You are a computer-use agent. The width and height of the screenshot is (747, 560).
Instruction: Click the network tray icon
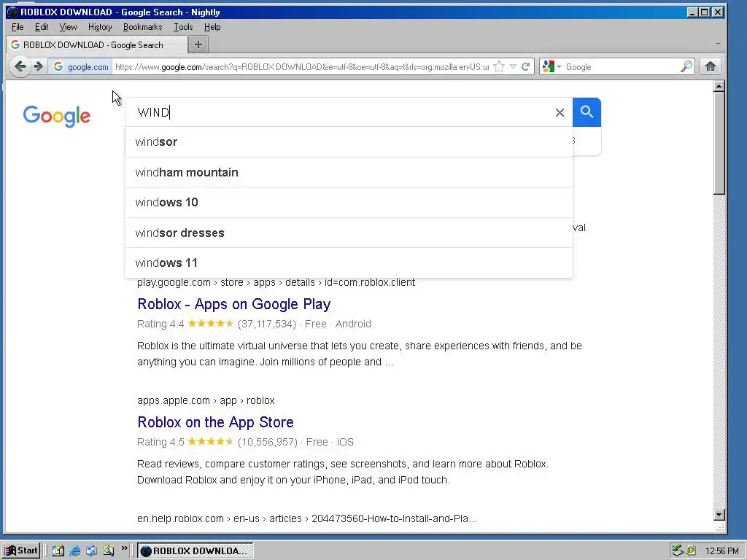click(678, 551)
